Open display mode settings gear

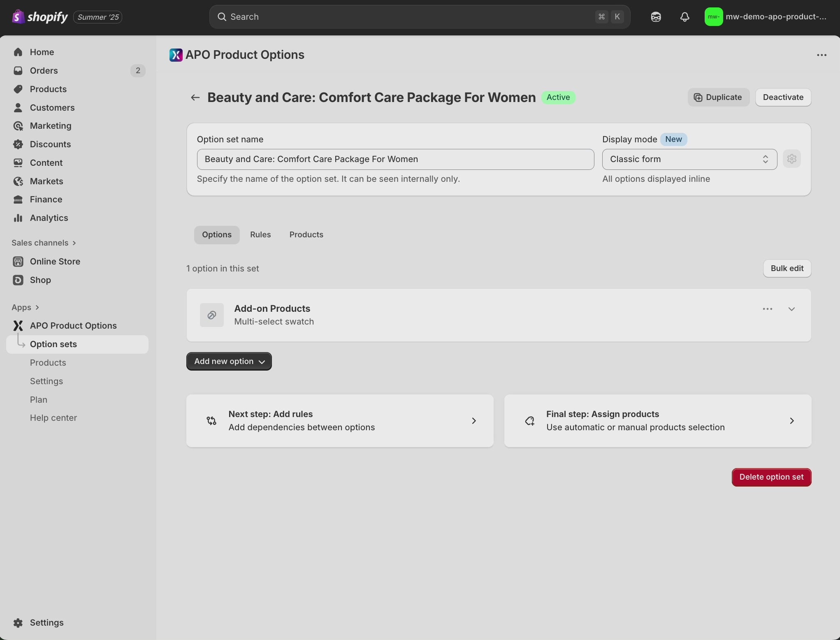(x=792, y=159)
